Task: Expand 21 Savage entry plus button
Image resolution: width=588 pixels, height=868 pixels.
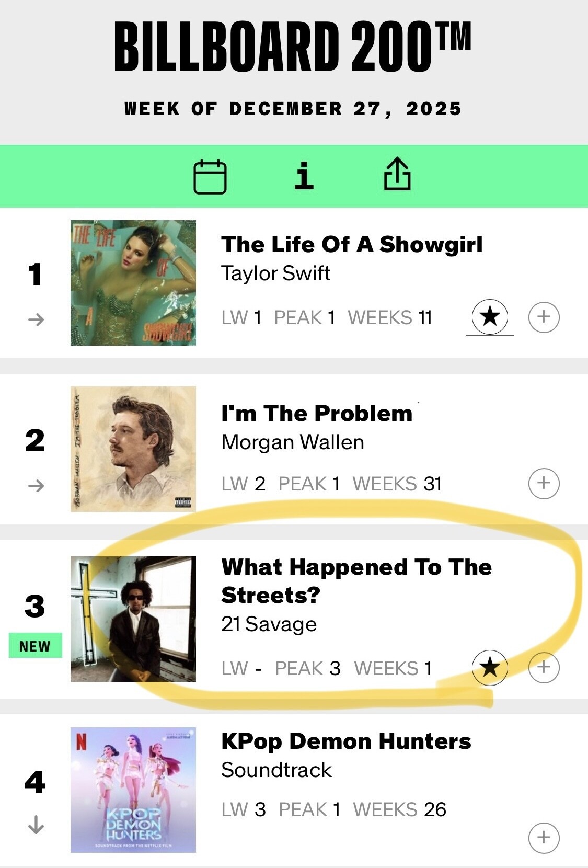Action: point(544,667)
